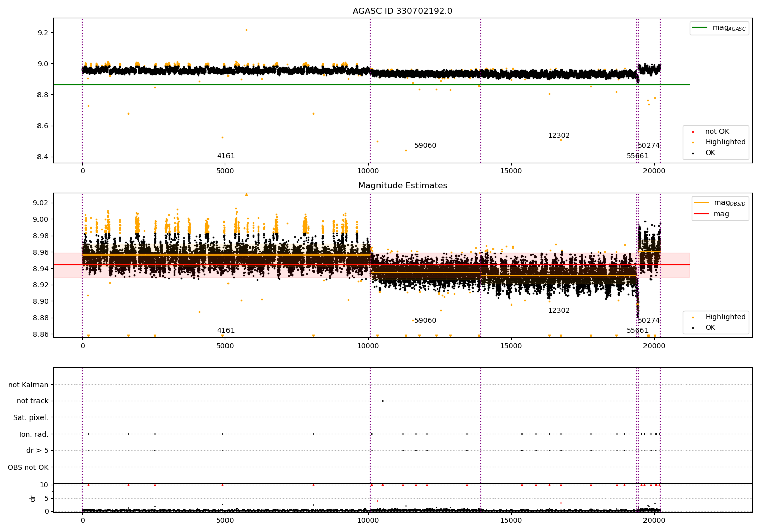Click the red 'not OK' legend marker in top plot
The width and height of the screenshot is (760, 532).
[x=693, y=132]
